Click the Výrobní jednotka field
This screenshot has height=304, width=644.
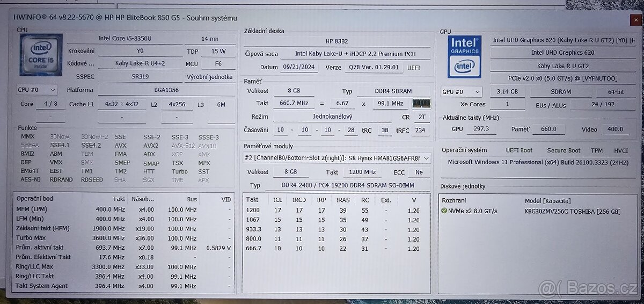tap(210, 77)
